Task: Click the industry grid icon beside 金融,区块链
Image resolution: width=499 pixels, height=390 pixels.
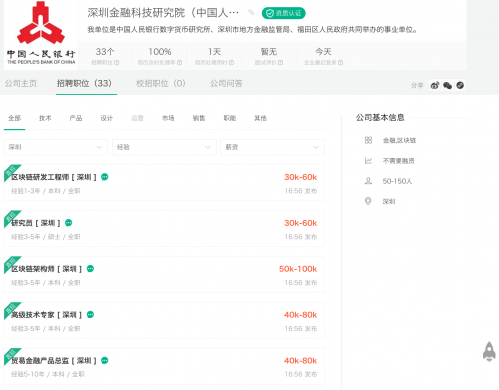Action: [x=368, y=140]
